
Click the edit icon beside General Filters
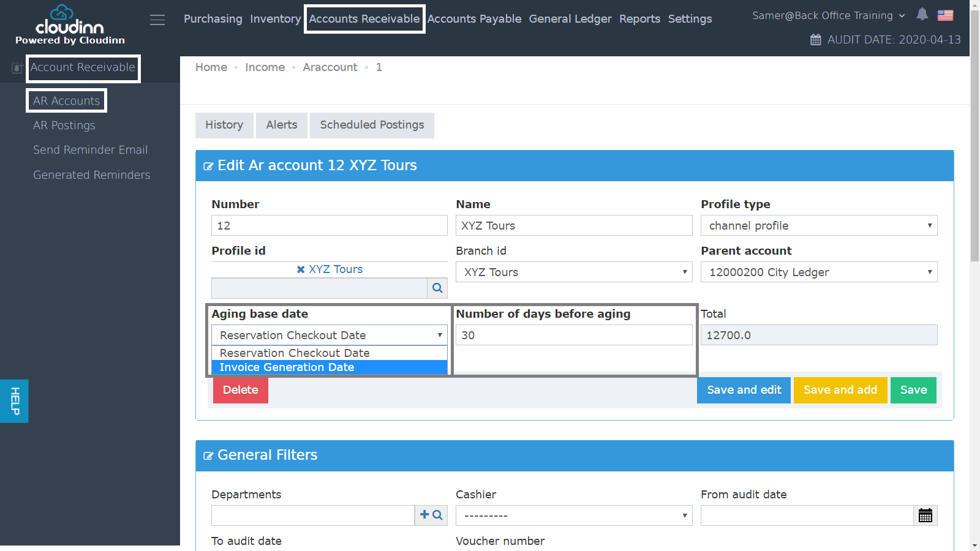coord(208,455)
